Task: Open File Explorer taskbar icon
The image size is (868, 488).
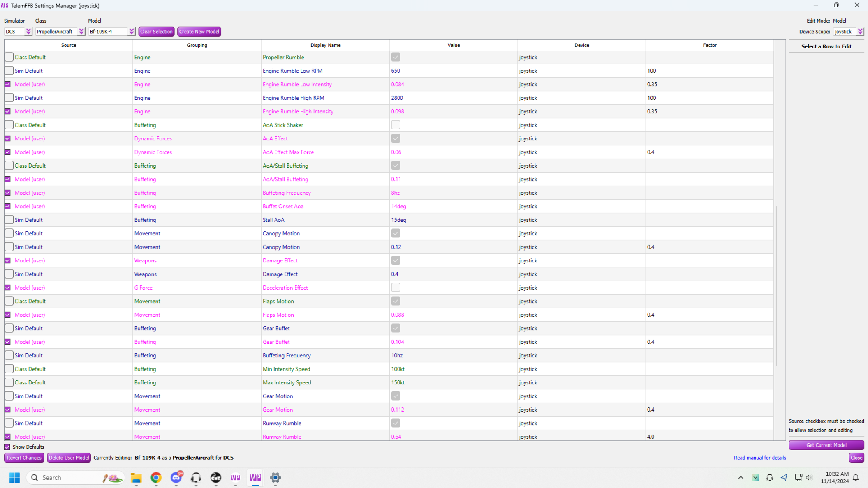Action: coord(136,477)
